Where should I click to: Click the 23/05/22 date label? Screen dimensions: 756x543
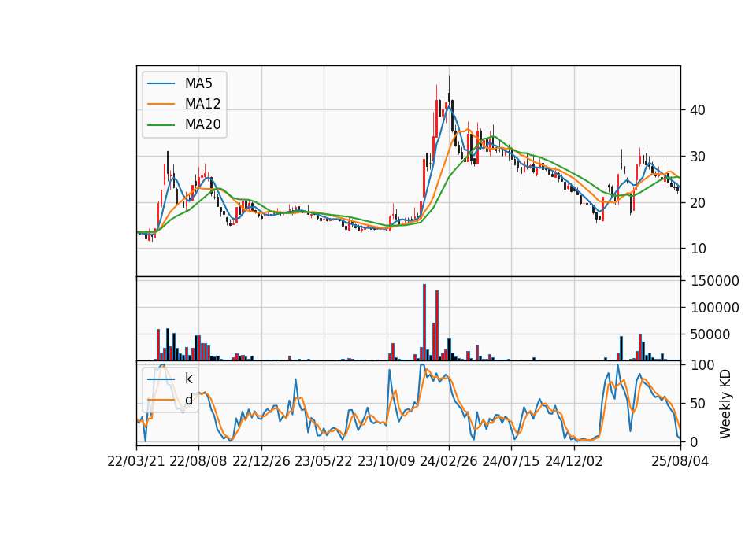tap(324, 461)
